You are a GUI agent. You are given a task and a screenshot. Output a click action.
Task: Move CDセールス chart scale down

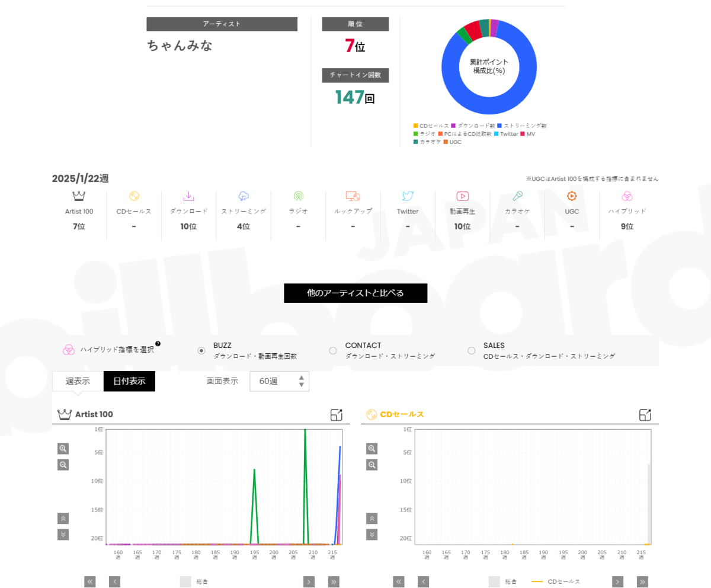(x=372, y=534)
